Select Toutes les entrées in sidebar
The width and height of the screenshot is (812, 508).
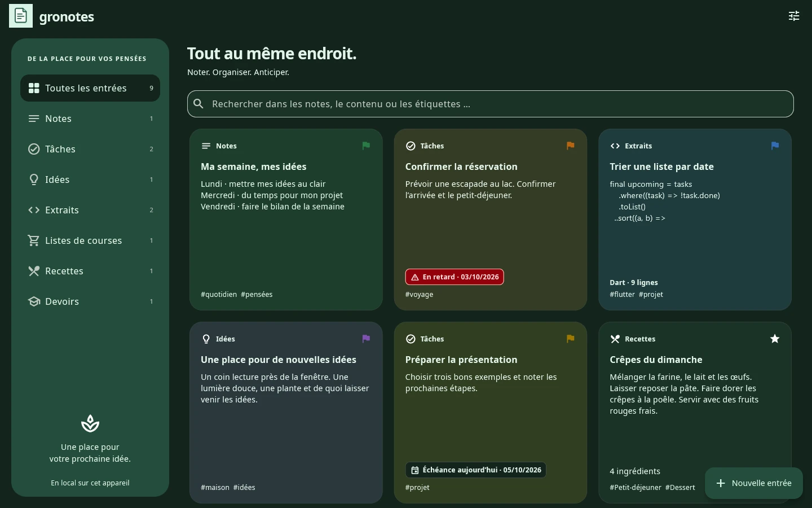[x=90, y=88]
